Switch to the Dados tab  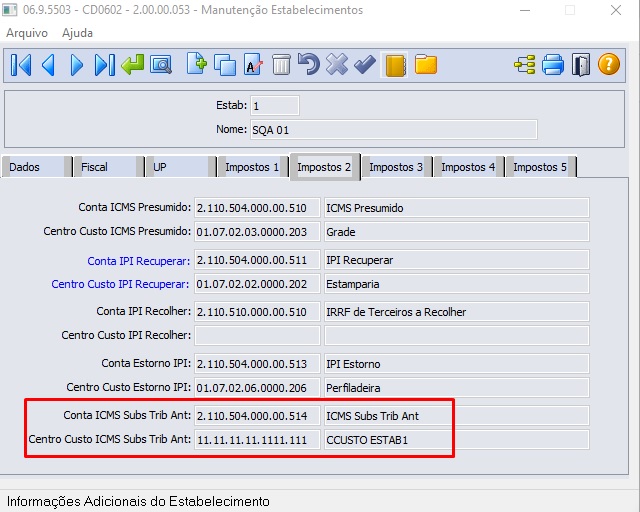(36, 167)
